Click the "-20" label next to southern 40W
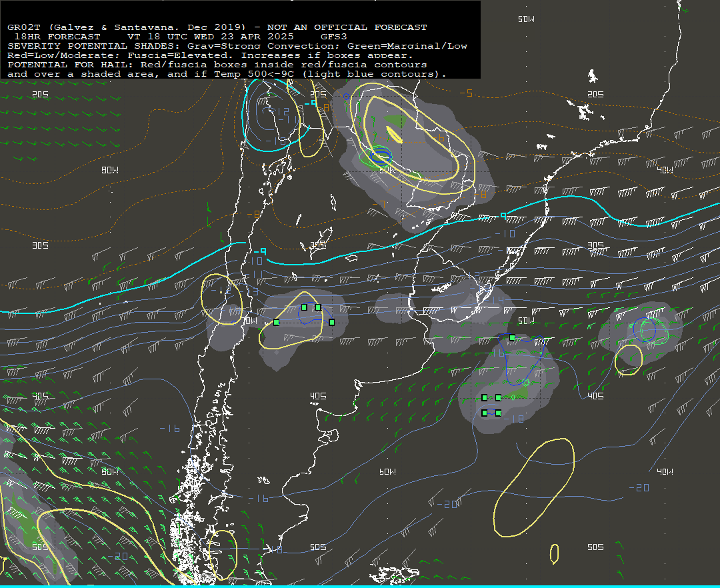720x588 pixels. 639,487
